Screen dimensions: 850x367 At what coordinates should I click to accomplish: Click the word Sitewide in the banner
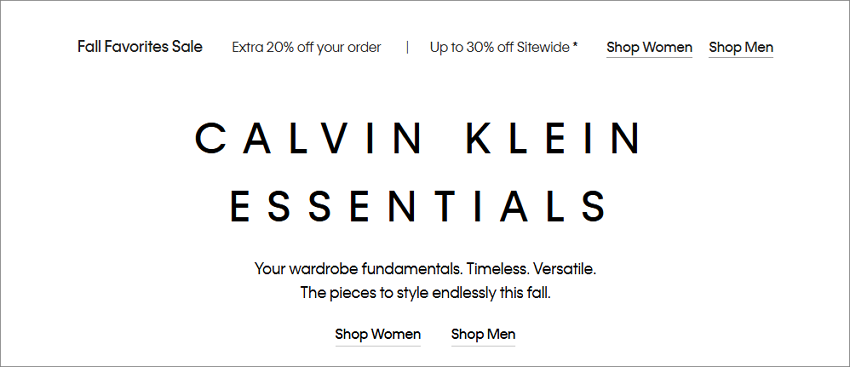[543, 48]
